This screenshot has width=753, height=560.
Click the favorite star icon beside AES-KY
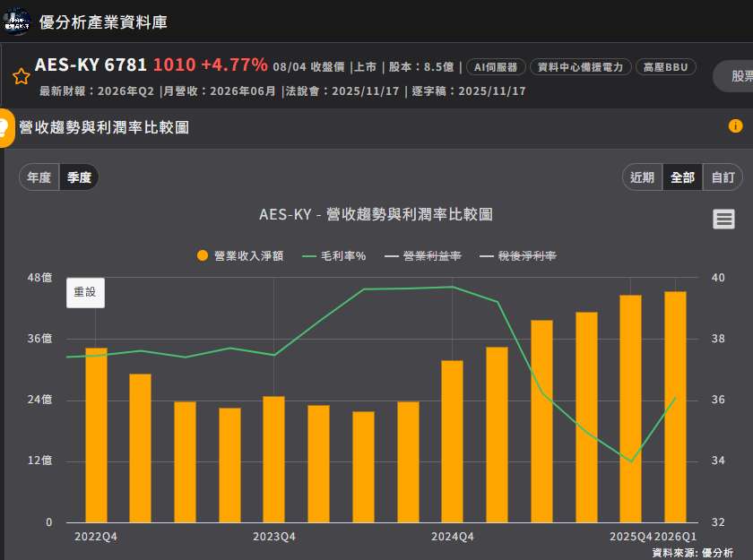[x=22, y=76]
